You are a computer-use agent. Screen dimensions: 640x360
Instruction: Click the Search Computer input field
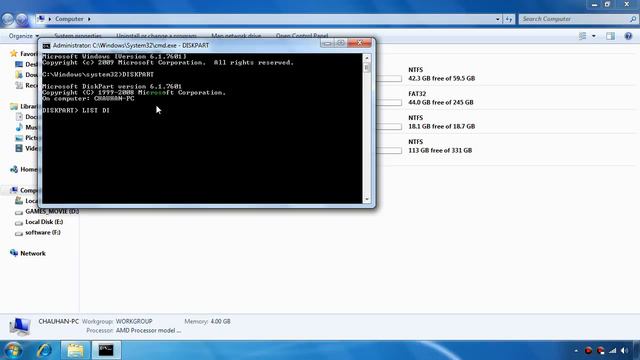click(573, 19)
